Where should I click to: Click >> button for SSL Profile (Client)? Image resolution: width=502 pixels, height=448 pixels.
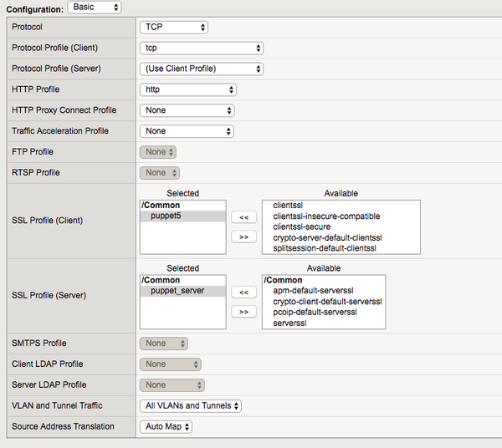243,237
